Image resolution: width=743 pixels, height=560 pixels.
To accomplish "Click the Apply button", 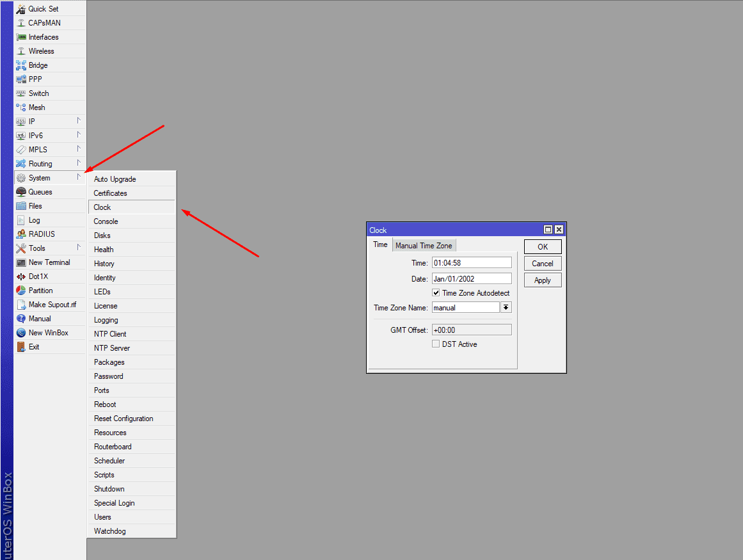I will click(542, 280).
